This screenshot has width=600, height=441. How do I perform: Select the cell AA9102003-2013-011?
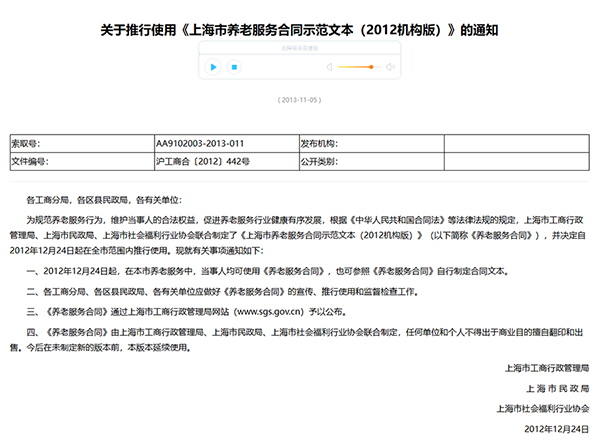coord(227,144)
